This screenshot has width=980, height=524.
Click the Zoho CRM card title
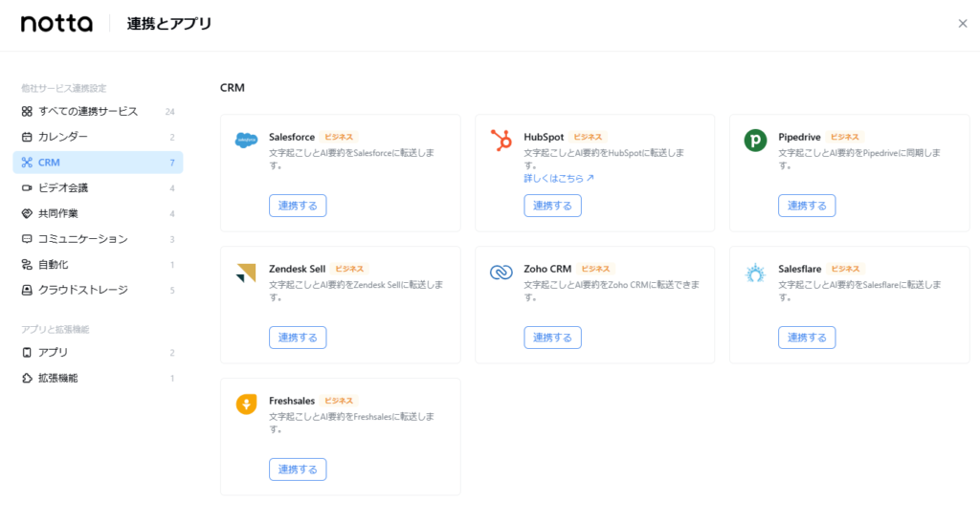point(547,269)
